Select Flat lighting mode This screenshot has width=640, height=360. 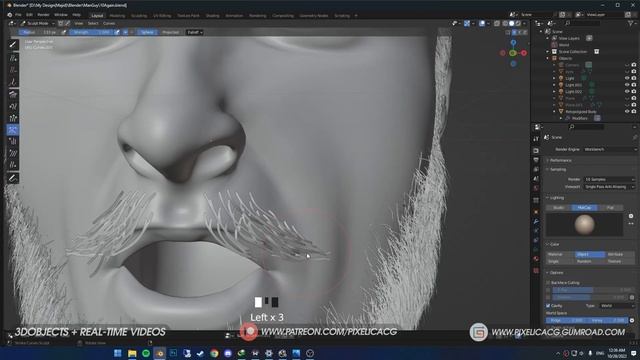[610, 208]
